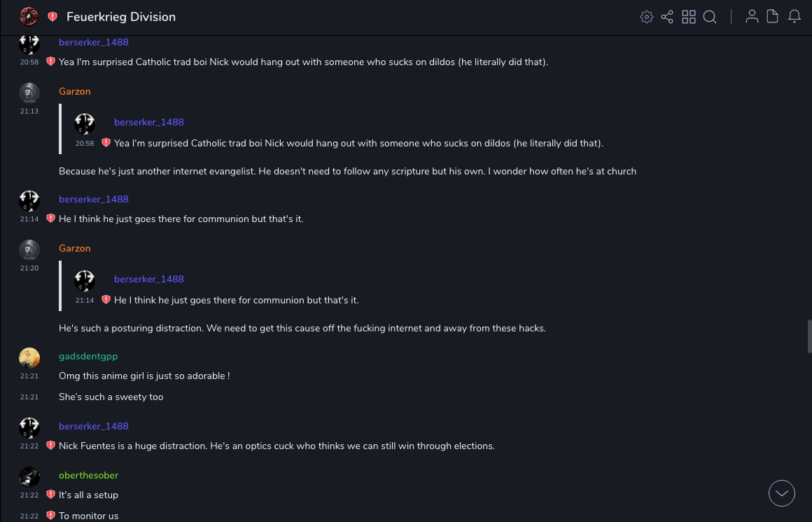
Task: Click the oberthesober username
Action: click(x=88, y=475)
